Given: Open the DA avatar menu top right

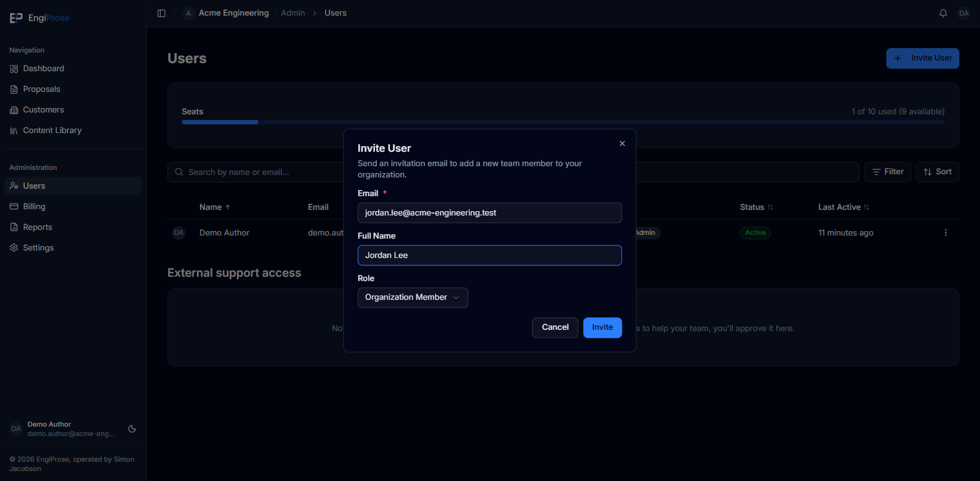Looking at the screenshot, I should (963, 13).
